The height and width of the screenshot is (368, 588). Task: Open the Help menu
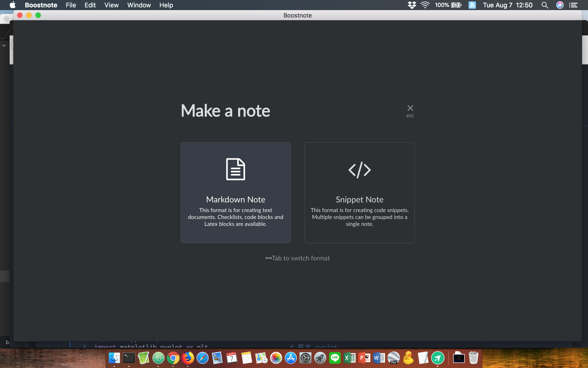(x=166, y=5)
